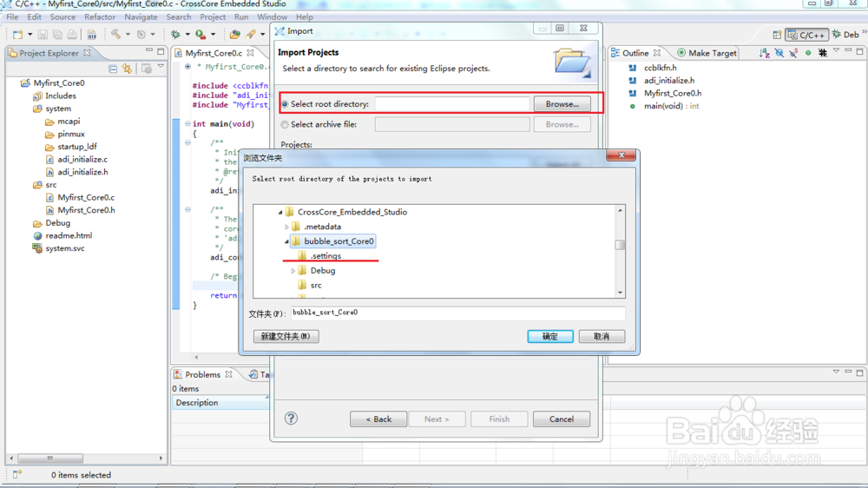Screen dimensions: 868x488
Task: Click the Project Explorer horizontal scrollbar
Action: pos(50,458)
